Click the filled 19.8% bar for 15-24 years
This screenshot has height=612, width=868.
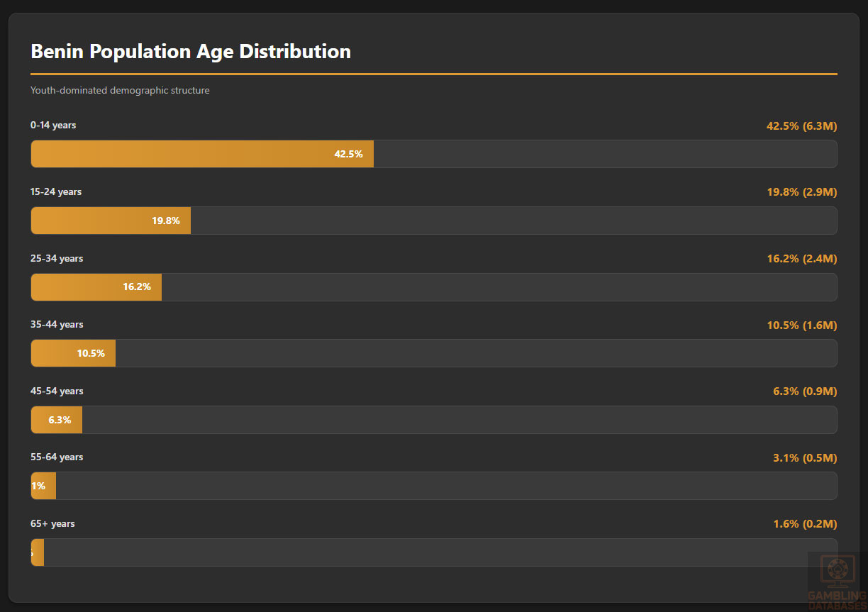coord(111,221)
